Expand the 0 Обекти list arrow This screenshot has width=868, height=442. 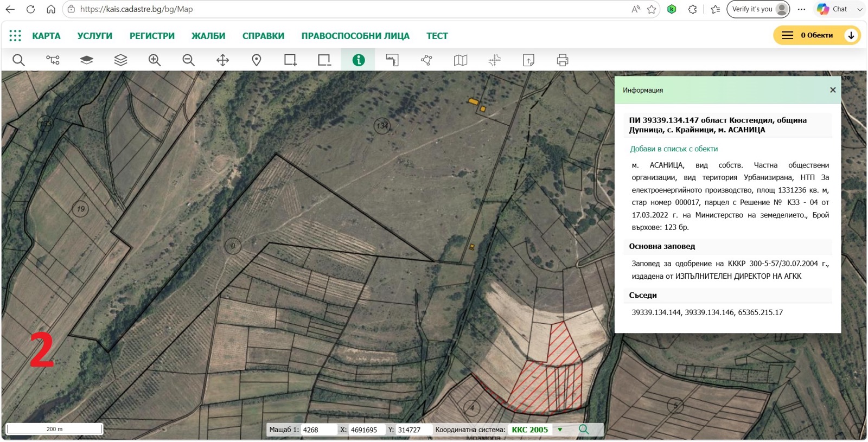click(851, 35)
